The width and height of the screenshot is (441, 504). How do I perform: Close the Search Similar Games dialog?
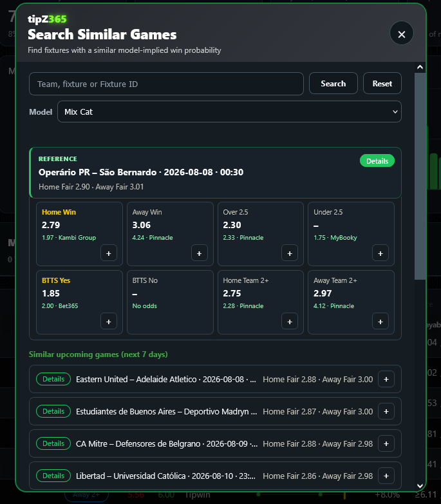(401, 34)
